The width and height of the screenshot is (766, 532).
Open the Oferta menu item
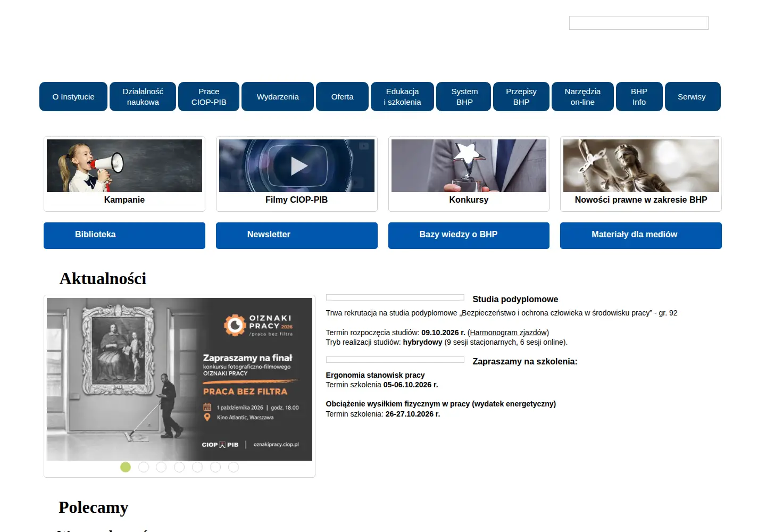pyautogui.click(x=342, y=97)
